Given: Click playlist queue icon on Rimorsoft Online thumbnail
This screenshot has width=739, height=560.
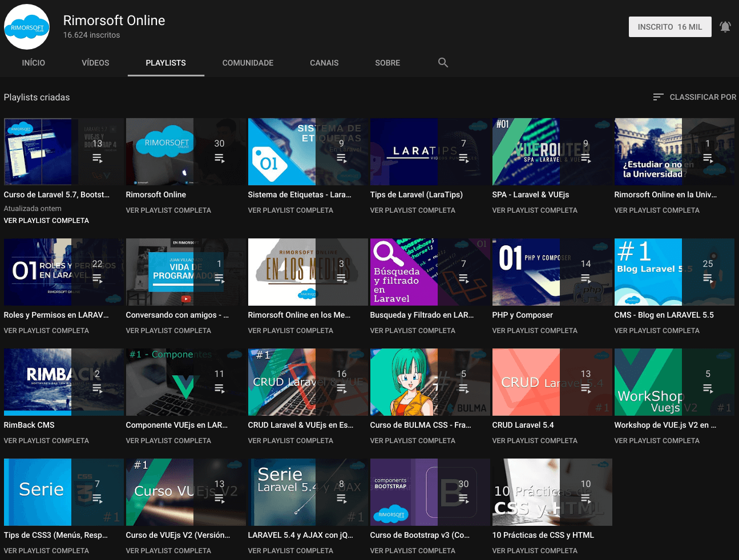Looking at the screenshot, I should click(x=219, y=158).
